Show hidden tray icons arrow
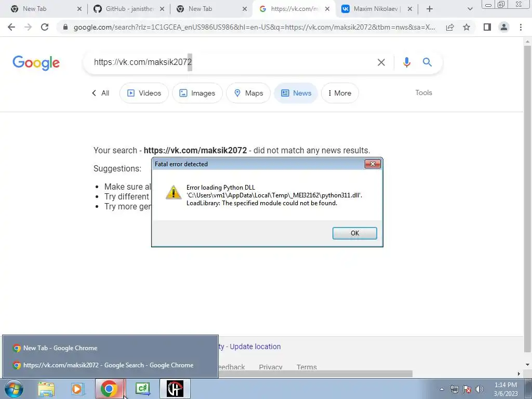Screen dimensions: 532x399 tap(442, 389)
